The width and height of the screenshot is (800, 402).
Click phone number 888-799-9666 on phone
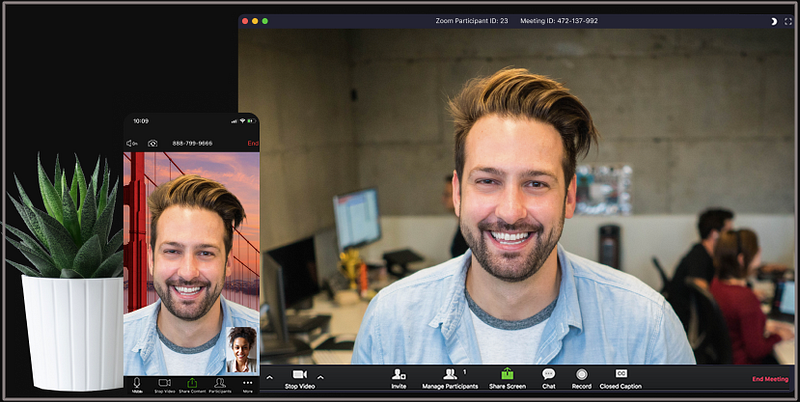(x=192, y=143)
